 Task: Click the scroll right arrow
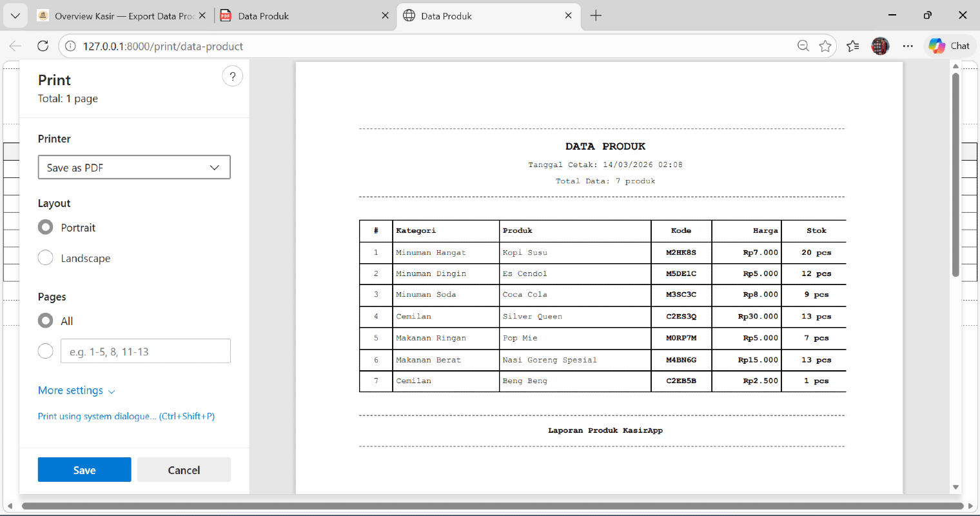point(970,506)
